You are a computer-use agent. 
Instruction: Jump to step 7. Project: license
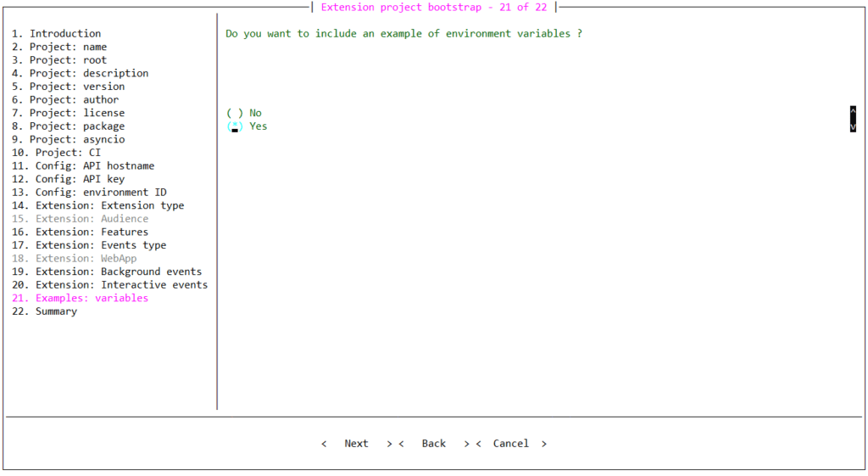coord(68,113)
